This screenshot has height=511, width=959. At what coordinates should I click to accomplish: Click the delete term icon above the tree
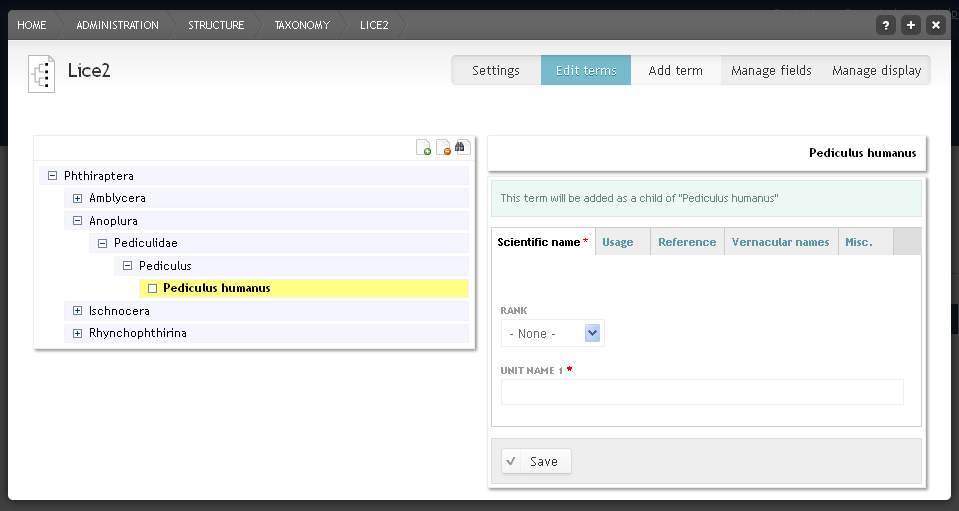443,147
